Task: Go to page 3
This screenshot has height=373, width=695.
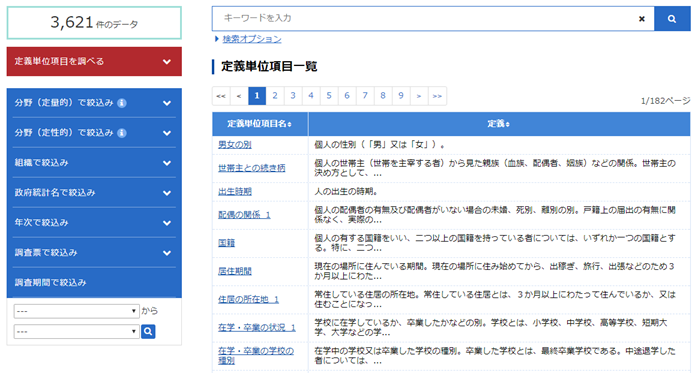Action: tap(293, 96)
